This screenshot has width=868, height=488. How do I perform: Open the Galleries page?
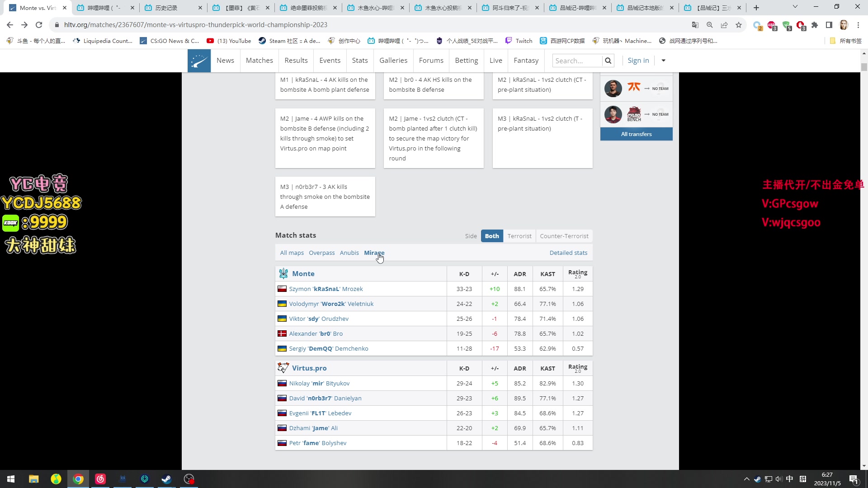click(x=393, y=61)
